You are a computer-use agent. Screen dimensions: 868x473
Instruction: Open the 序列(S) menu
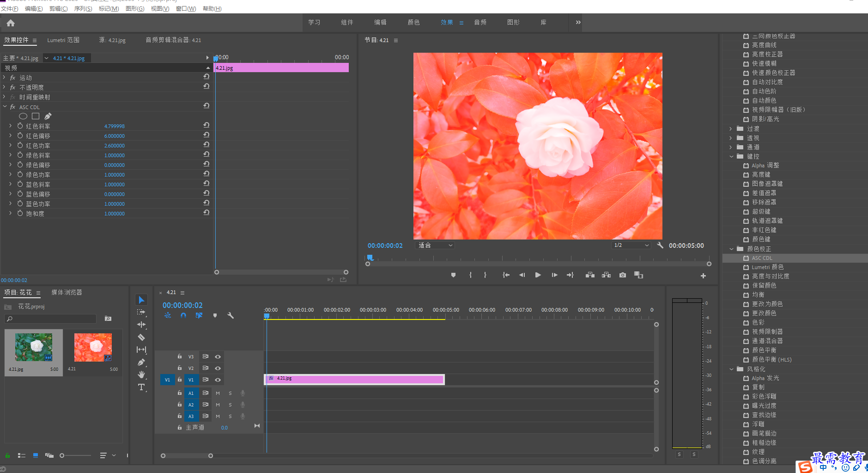click(83, 8)
